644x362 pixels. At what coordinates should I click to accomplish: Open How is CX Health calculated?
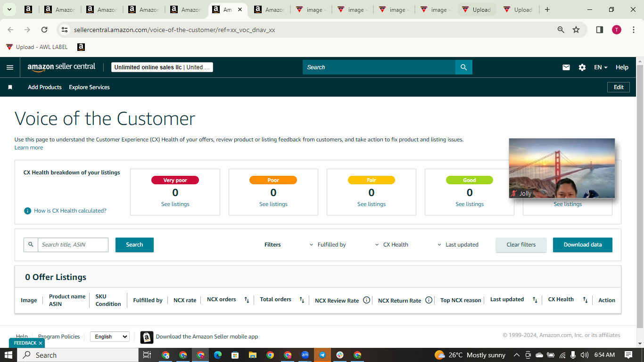click(70, 211)
